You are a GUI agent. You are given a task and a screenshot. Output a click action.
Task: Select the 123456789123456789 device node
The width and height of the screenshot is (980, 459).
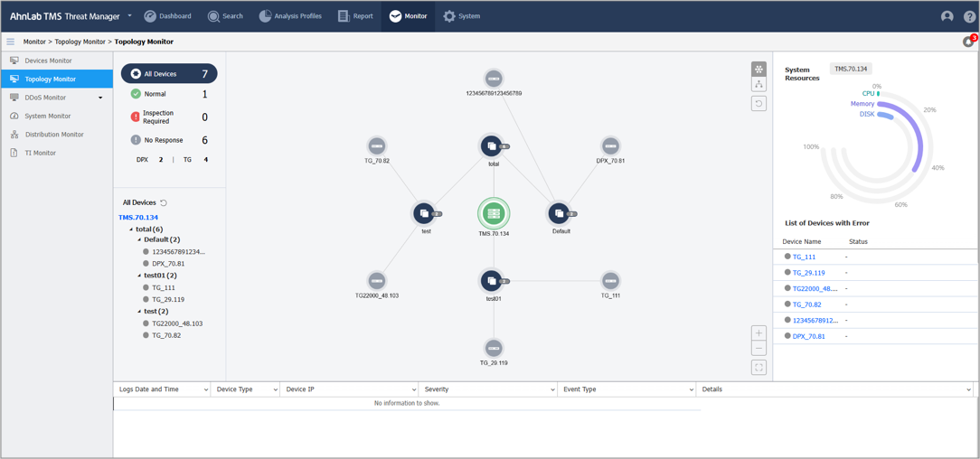click(494, 79)
